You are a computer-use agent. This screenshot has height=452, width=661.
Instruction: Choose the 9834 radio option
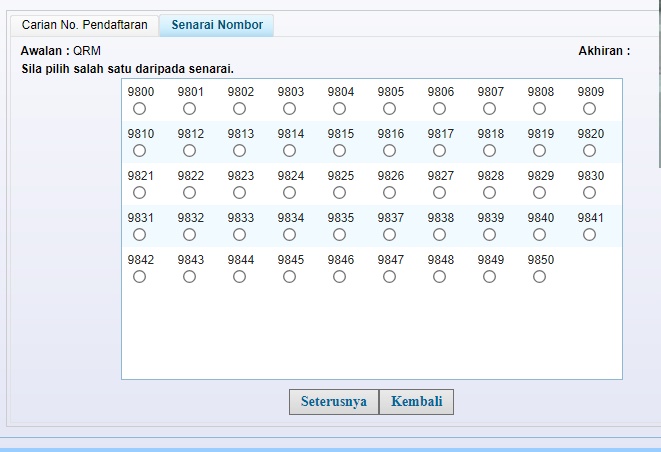289,235
